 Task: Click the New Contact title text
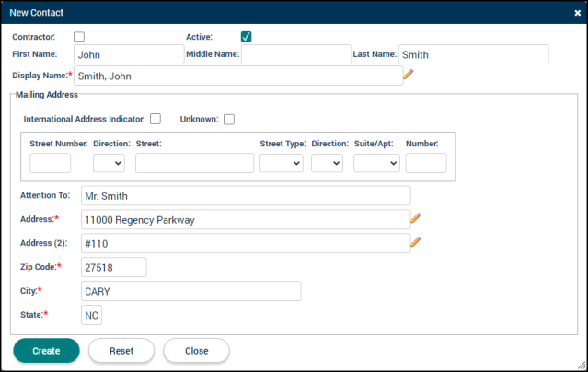click(x=37, y=13)
